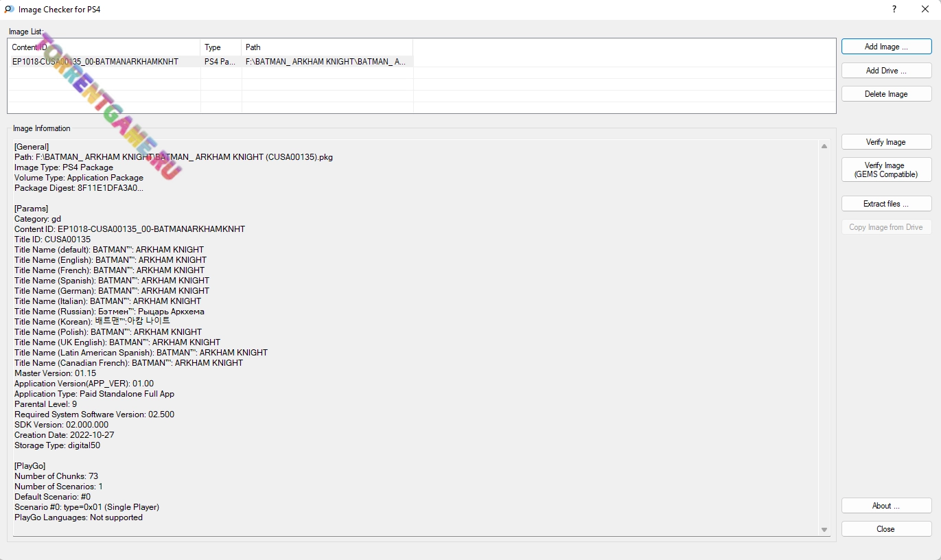Click the Content ID line under Params
The width and height of the screenshot is (941, 560).
130,229
